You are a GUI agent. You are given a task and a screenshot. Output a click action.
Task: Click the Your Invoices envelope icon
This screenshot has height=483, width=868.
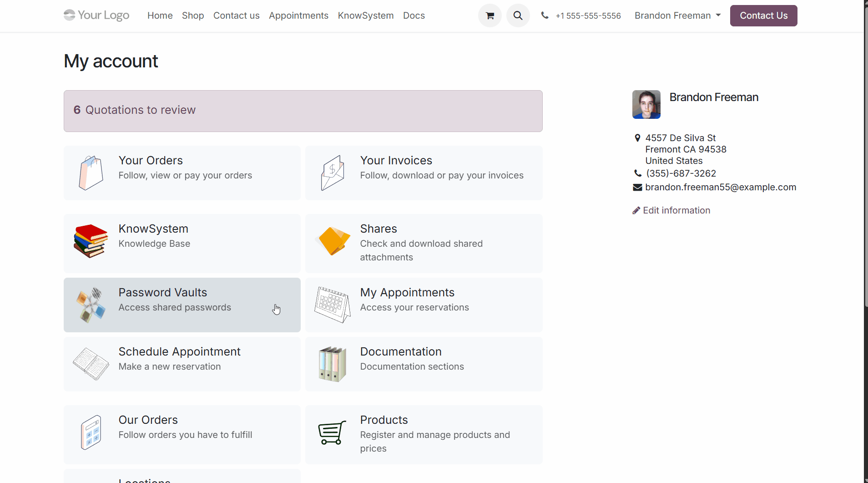tap(333, 173)
